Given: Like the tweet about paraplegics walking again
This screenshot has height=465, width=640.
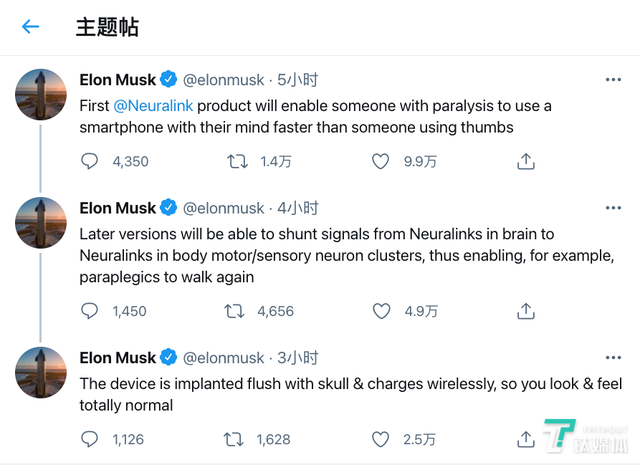Looking at the screenshot, I should pos(381,311).
